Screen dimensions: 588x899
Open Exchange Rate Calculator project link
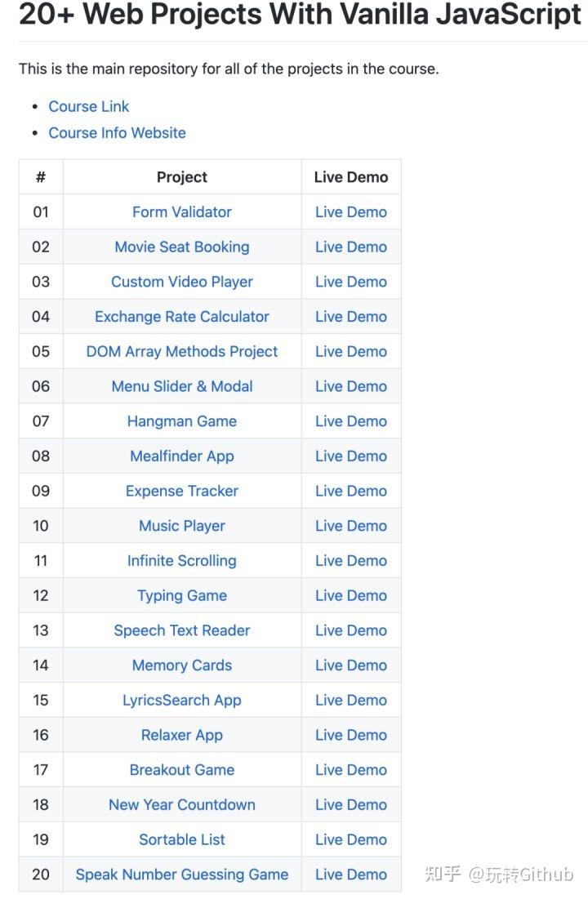point(181,317)
